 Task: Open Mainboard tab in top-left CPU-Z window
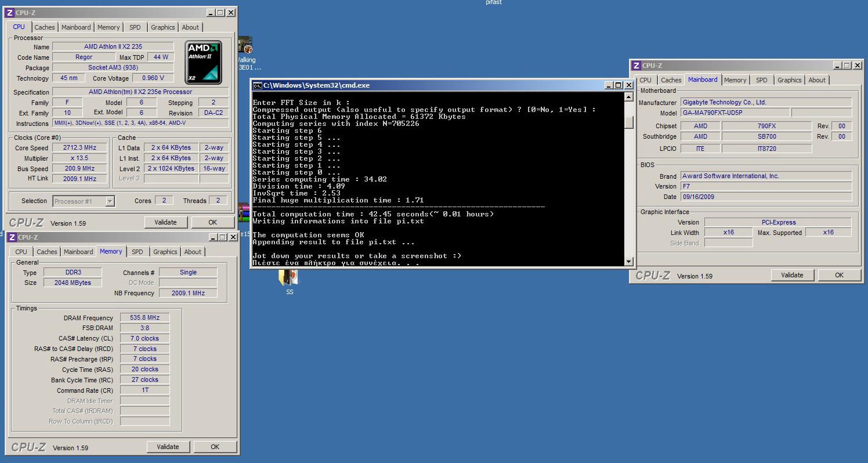pos(76,27)
